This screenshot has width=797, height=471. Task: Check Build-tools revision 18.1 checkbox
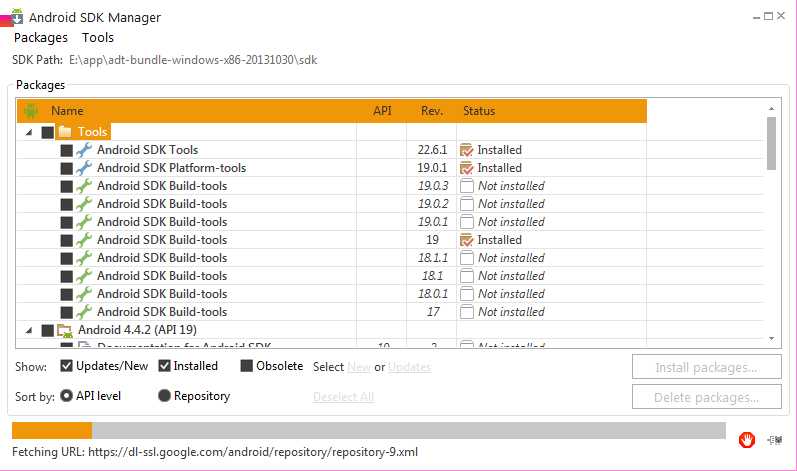pyautogui.click(x=67, y=276)
